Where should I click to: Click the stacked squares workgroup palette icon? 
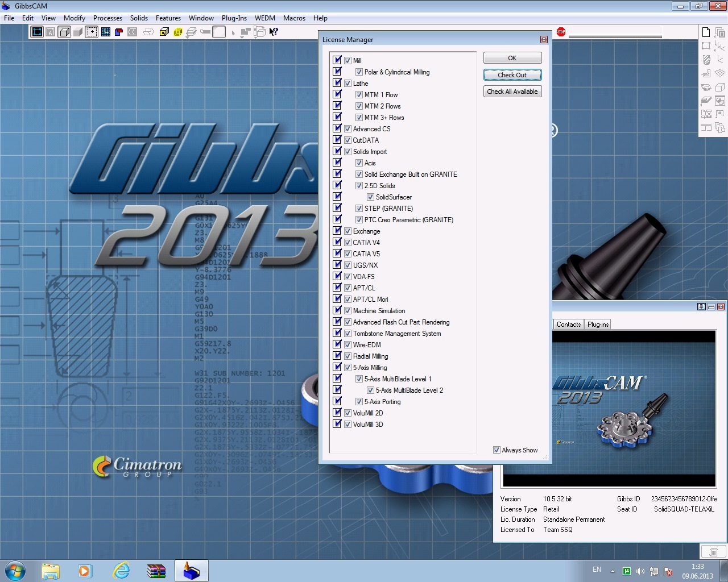(720, 32)
